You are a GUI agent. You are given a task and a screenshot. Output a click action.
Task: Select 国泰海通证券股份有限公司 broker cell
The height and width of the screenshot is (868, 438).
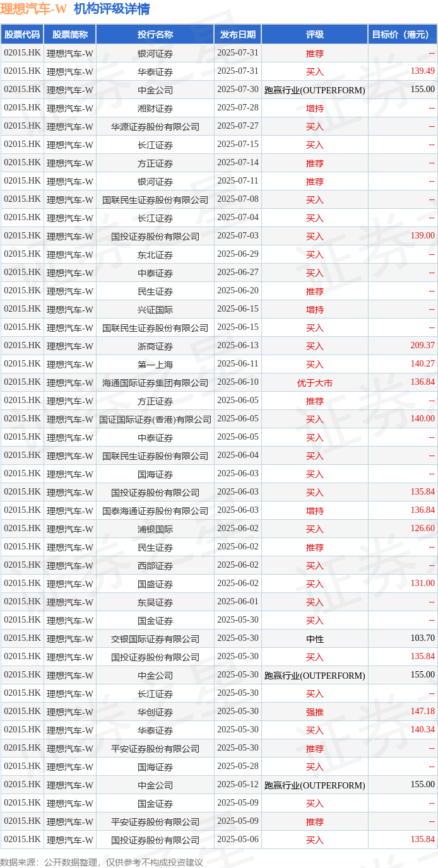(x=155, y=511)
